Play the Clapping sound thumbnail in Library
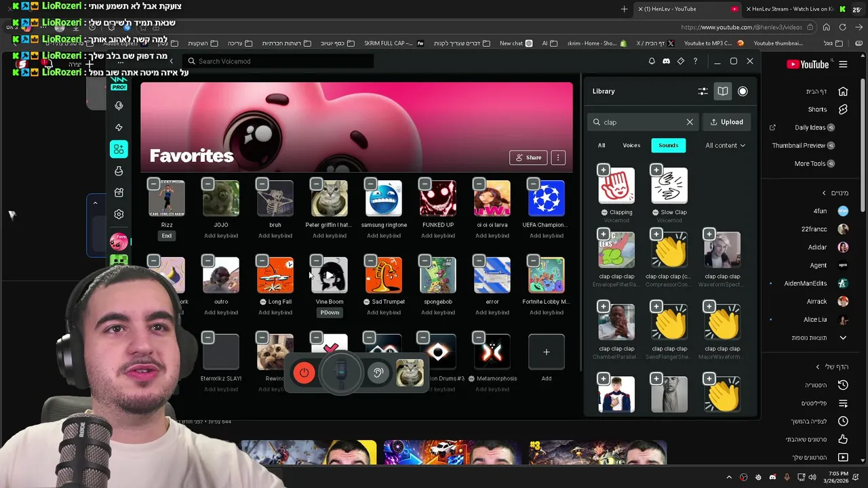The image size is (868, 488). tap(616, 185)
